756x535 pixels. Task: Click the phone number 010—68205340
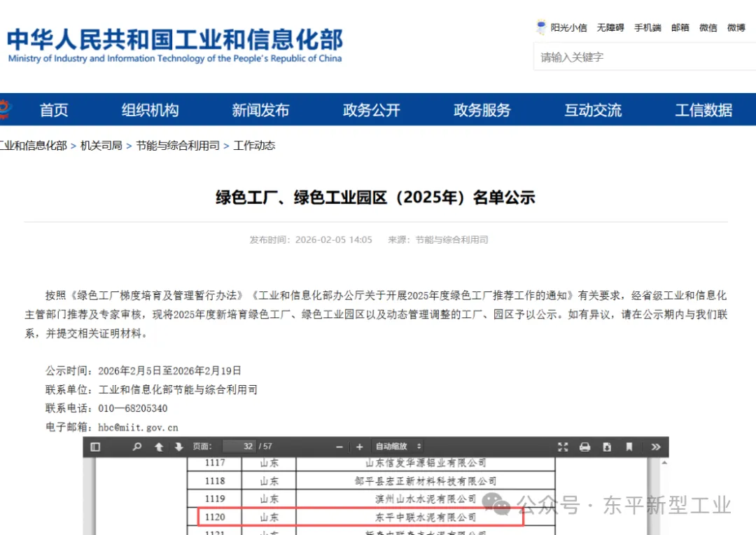[x=132, y=409]
